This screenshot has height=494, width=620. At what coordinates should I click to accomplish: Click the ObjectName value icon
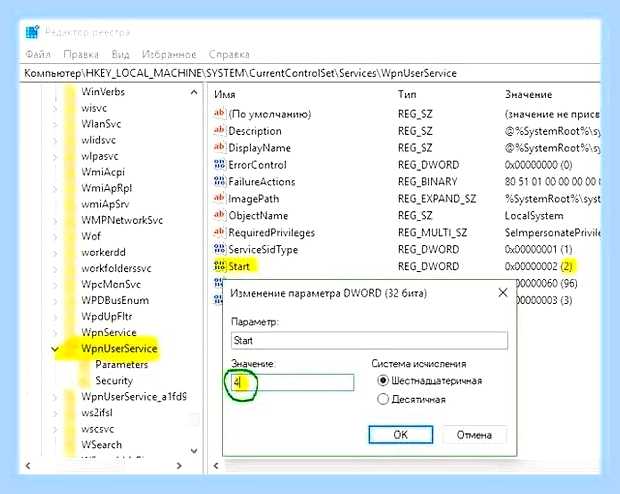pyautogui.click(x=219, y=215)
